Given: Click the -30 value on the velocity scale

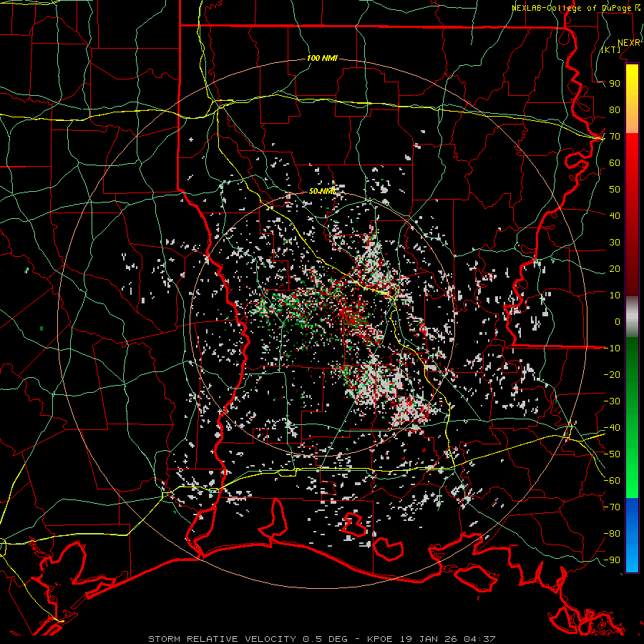Looking at the screenshot, I should point(612,401).
